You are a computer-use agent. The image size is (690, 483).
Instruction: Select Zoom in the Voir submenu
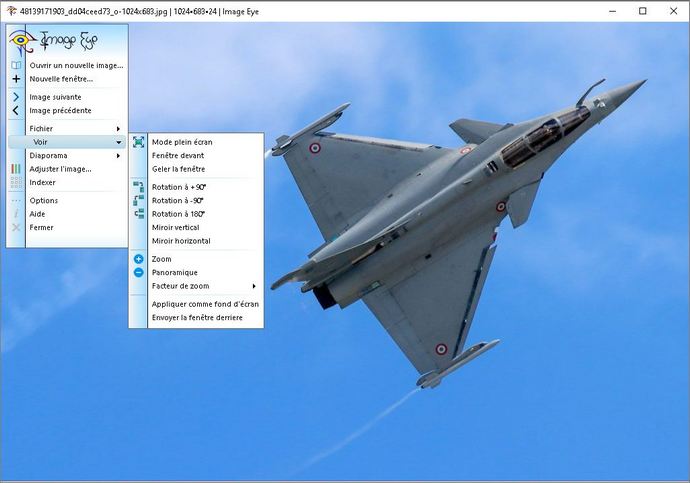coord(161,259)
